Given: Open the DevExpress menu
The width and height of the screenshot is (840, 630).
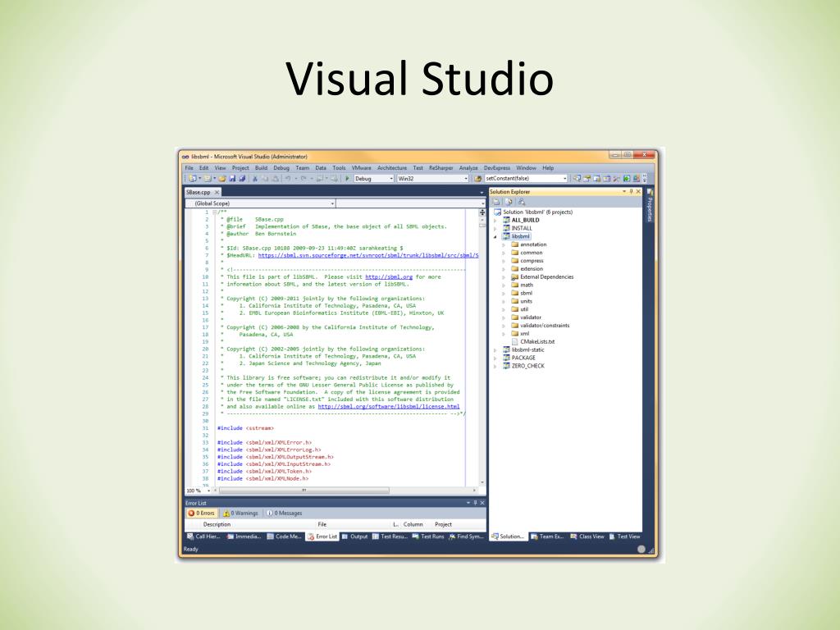Looking at the screenshot, I should (x=496, y=167).
